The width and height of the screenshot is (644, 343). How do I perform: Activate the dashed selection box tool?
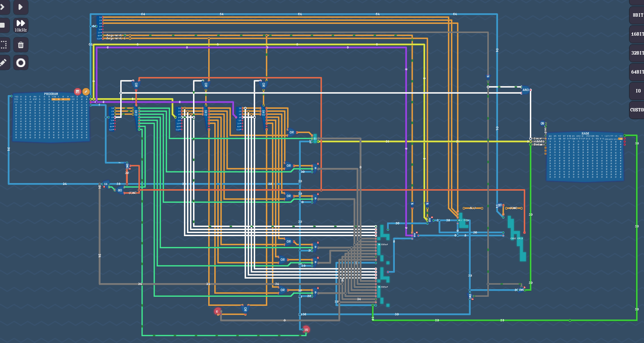coord(3,45)
